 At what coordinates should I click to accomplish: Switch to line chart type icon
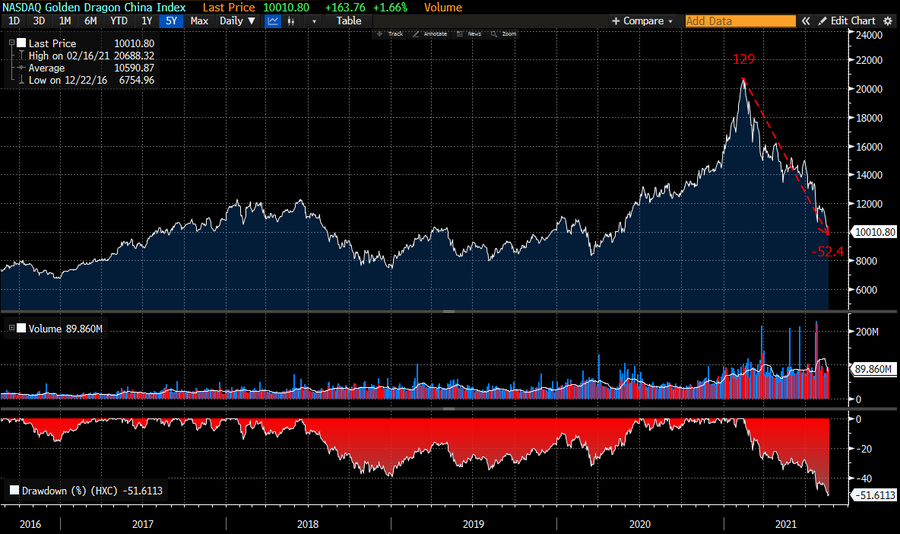[x=273, y=21]
